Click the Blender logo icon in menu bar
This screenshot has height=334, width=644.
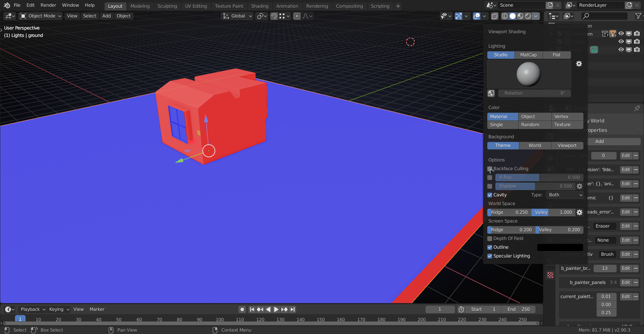(x=7, y=5)
